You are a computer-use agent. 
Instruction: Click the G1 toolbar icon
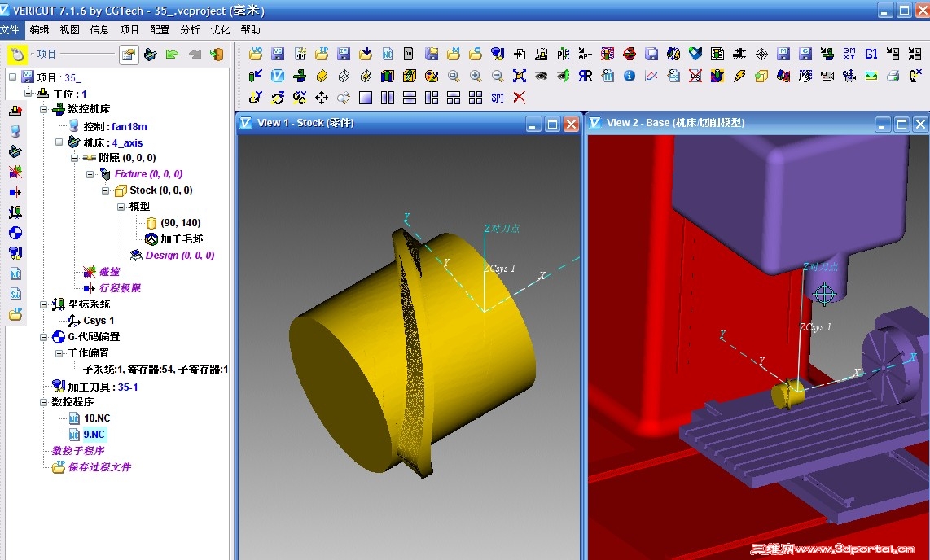(x=871, y=54)
